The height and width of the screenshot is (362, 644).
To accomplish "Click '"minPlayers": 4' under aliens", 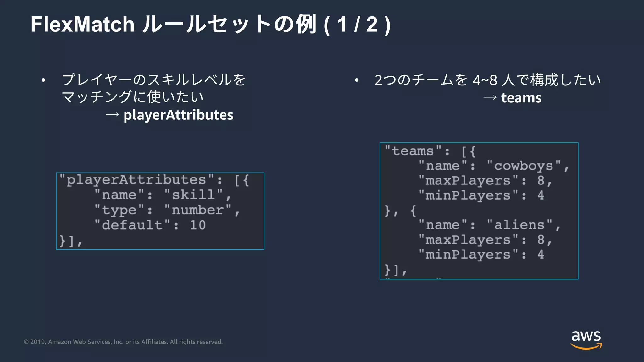I will pyautogui.click(x=481, y=255).
